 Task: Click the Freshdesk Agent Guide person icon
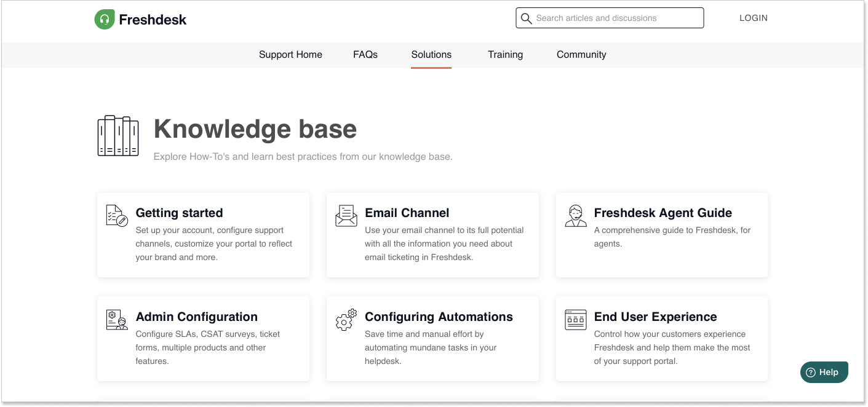tap(576, 216)
